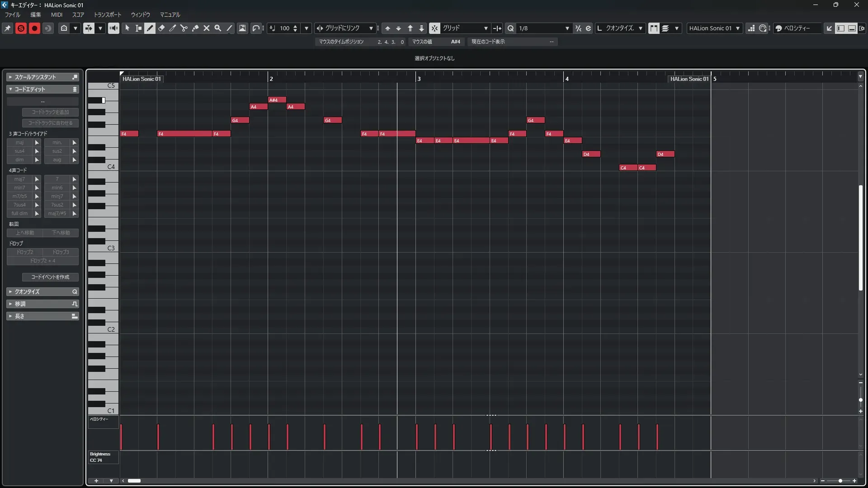This screenshot has width=868, height=488.
Task: Select the Draw pencil tool
Action: (150, 28)
